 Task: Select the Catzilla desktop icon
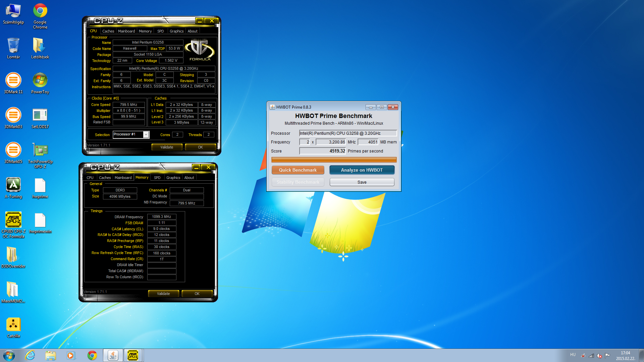tap(13, 327)
